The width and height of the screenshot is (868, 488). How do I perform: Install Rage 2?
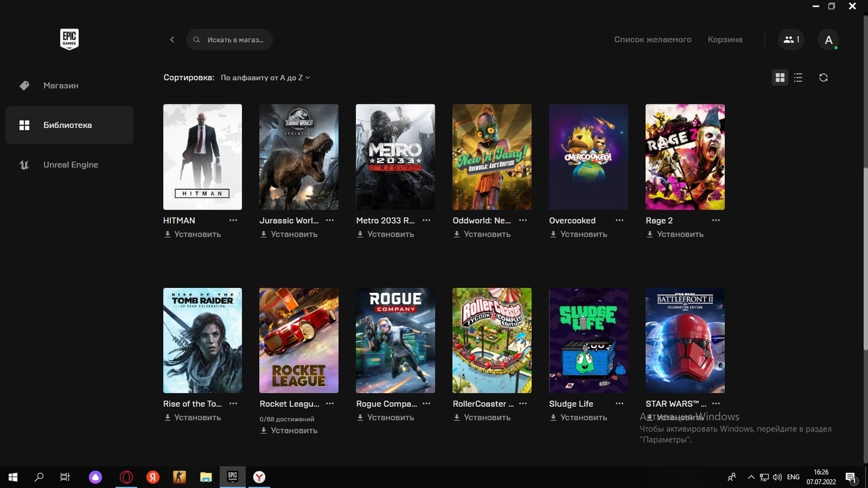coord(675,235)
